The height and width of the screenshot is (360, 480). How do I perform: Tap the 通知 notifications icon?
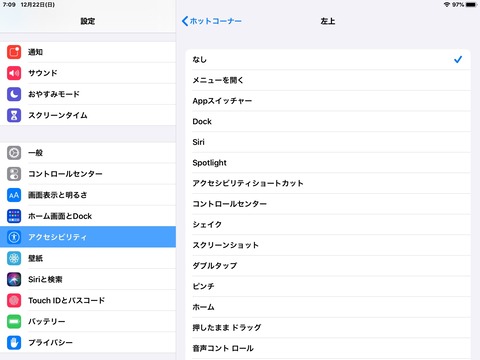[x=14, y=52]
